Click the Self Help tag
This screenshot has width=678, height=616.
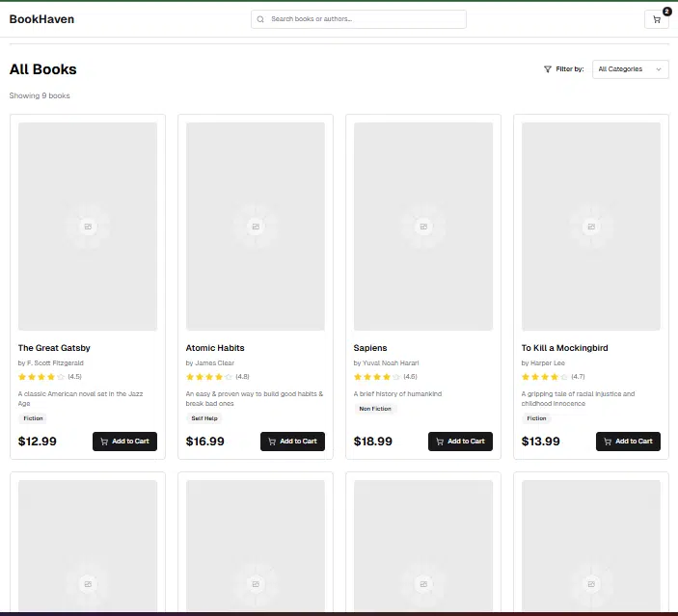click(x=204, y=418)
